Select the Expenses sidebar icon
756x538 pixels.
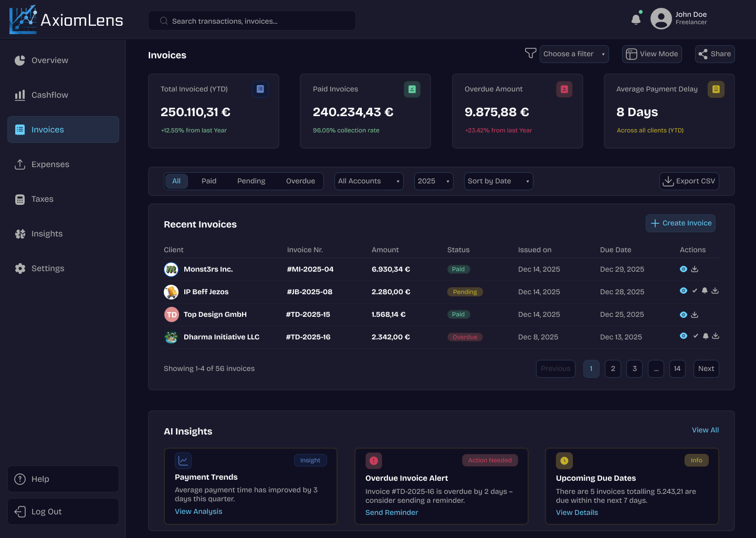pyautogui.click(x=20, y=164)
